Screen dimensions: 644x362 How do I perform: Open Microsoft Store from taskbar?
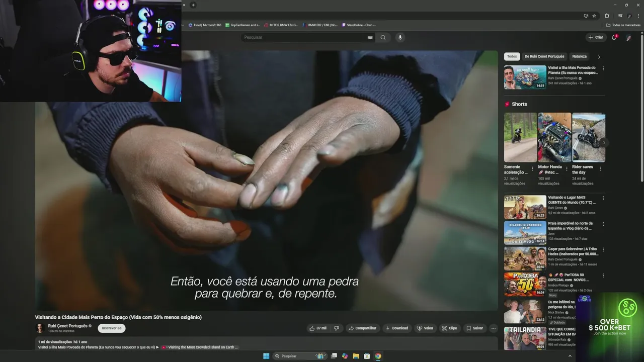point(367,356)
